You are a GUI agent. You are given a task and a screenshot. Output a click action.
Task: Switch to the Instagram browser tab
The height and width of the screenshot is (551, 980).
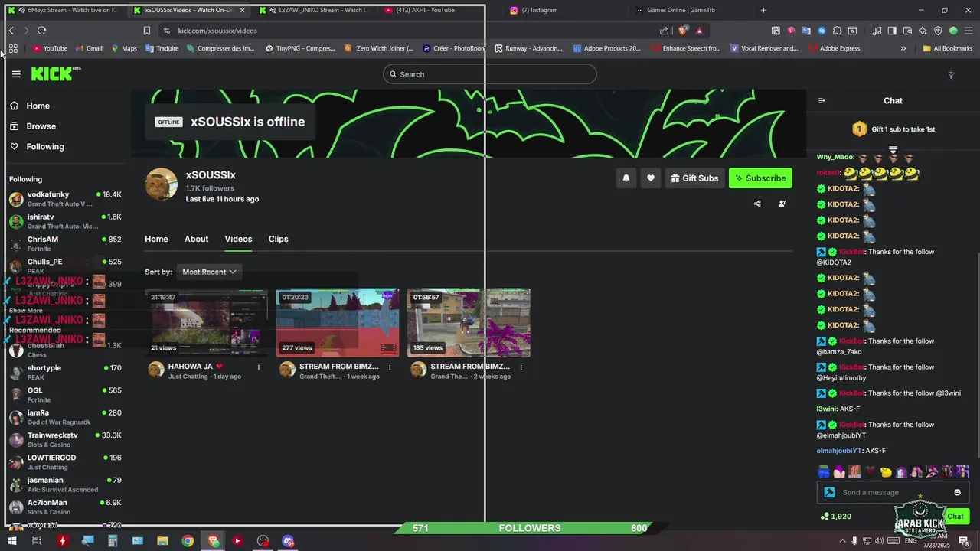tap(565, 10)
